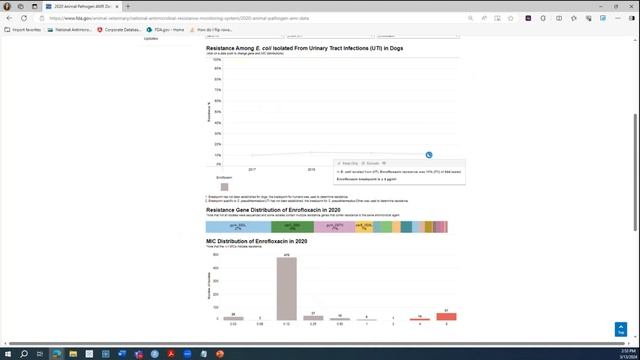Open a new browser tab
Viewport: 640px width, 360px height.
[128, 7]
